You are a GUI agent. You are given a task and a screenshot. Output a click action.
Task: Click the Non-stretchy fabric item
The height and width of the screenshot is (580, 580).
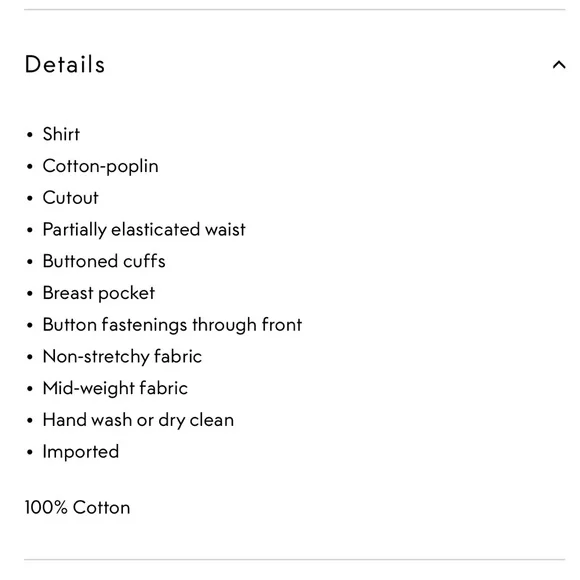(122, 357)
